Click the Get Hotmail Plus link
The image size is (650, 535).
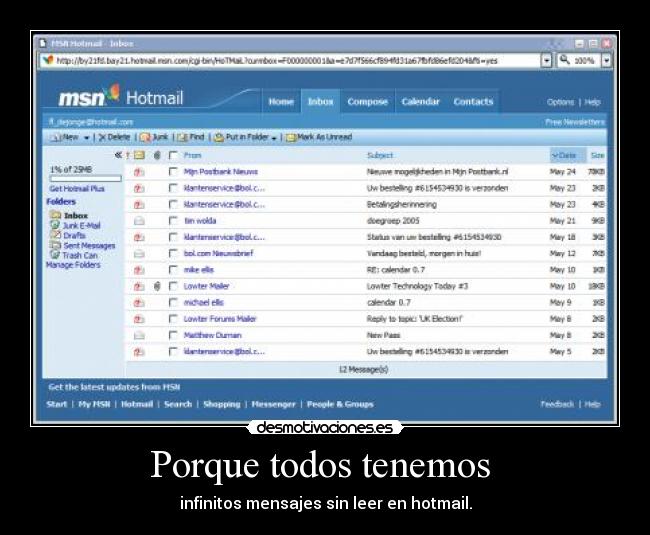pos(77,189)
